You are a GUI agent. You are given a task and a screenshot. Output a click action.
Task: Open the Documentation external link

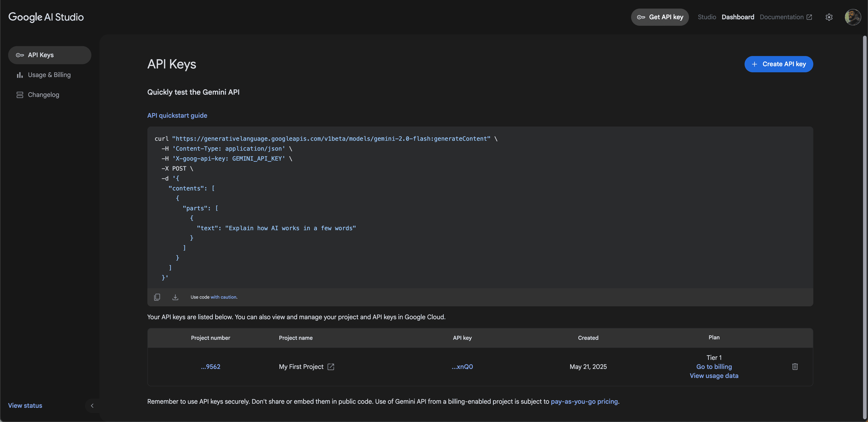tap(785, 17)
